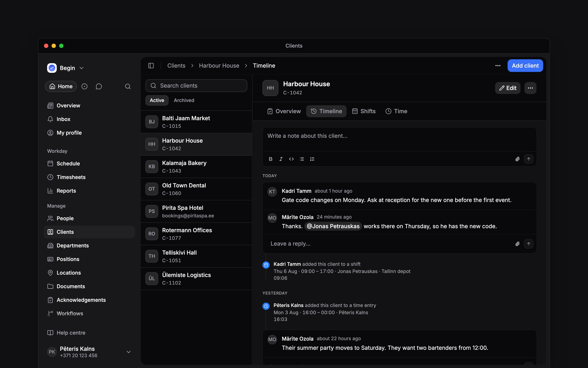588x368 pixels.
Task: Open Departments
Action: tap(89, 246)
